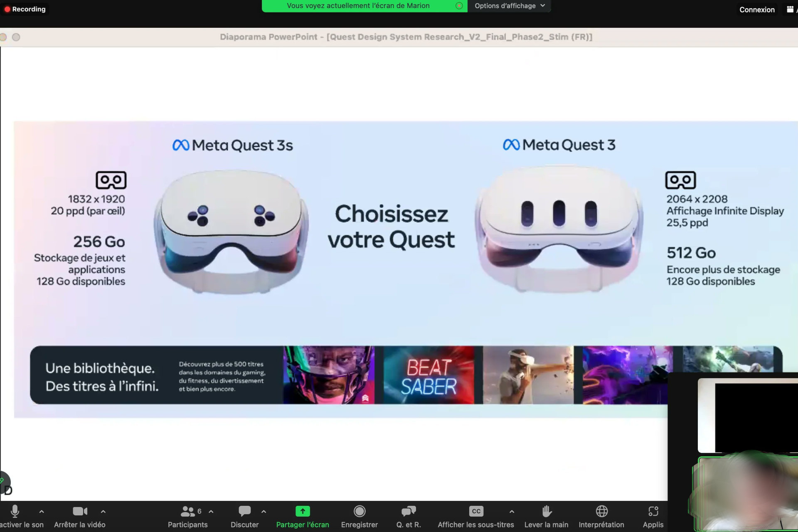Expand the Options d'affichage dropdown
This screenshot has width=798, height=532.
tap(510, 5)
